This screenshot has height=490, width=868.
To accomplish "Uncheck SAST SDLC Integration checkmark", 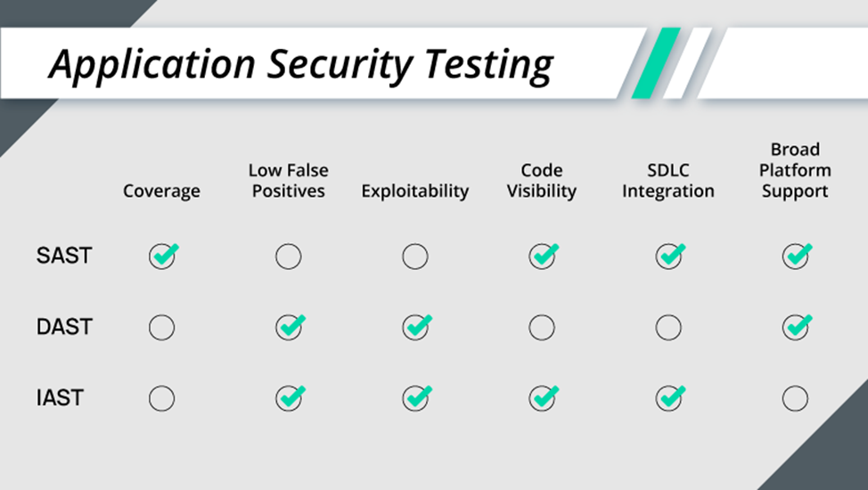I will coord(668,257).
